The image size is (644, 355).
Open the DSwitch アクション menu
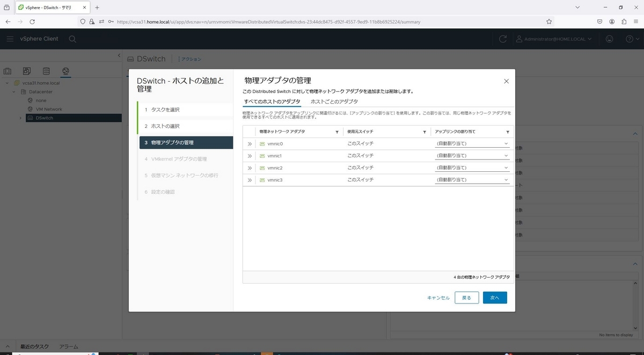[x=189, y=59]
